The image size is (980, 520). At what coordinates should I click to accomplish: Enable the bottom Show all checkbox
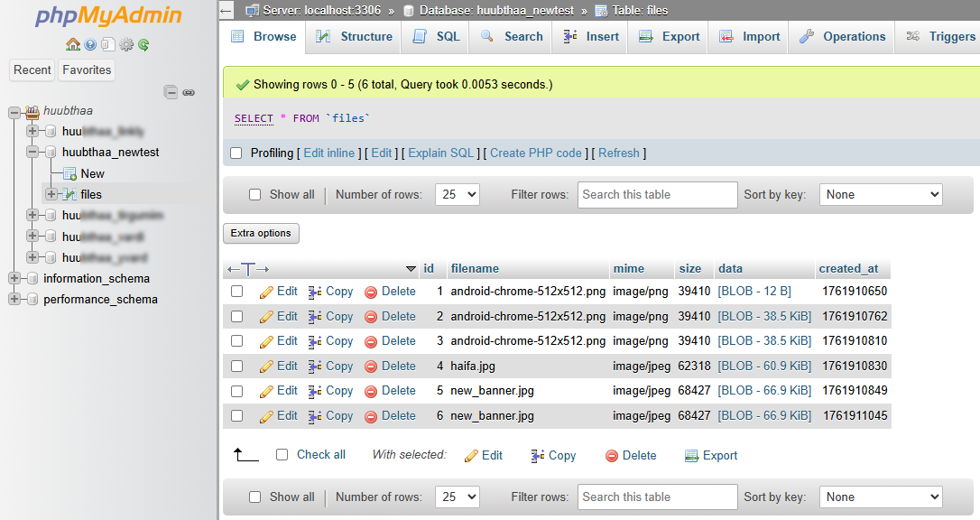point(255,497)
